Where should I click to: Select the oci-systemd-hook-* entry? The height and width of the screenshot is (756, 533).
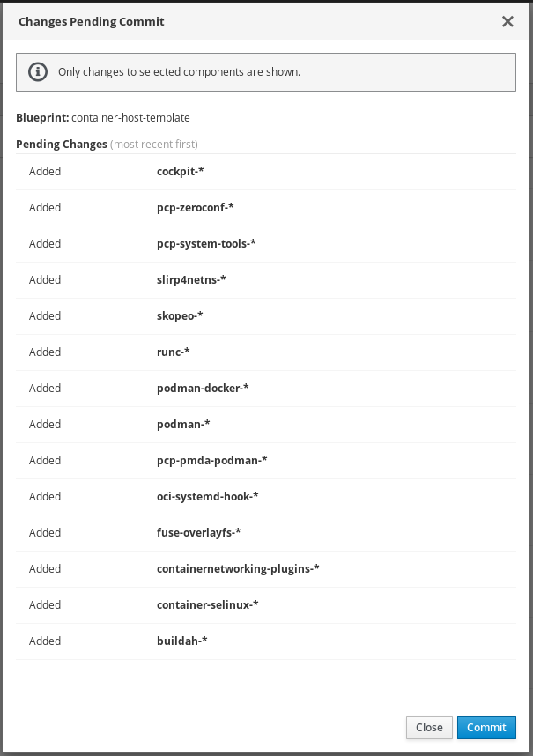pos(207,497)
